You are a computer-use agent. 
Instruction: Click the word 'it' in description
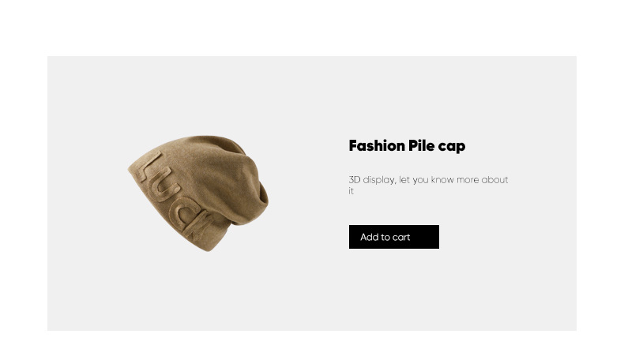[x=351, y=191]
